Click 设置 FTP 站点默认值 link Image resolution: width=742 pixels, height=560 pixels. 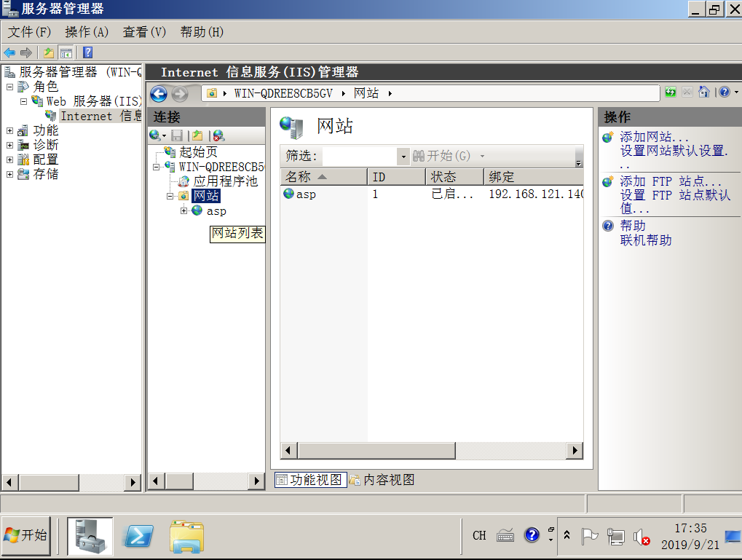(x=675, y=202)
